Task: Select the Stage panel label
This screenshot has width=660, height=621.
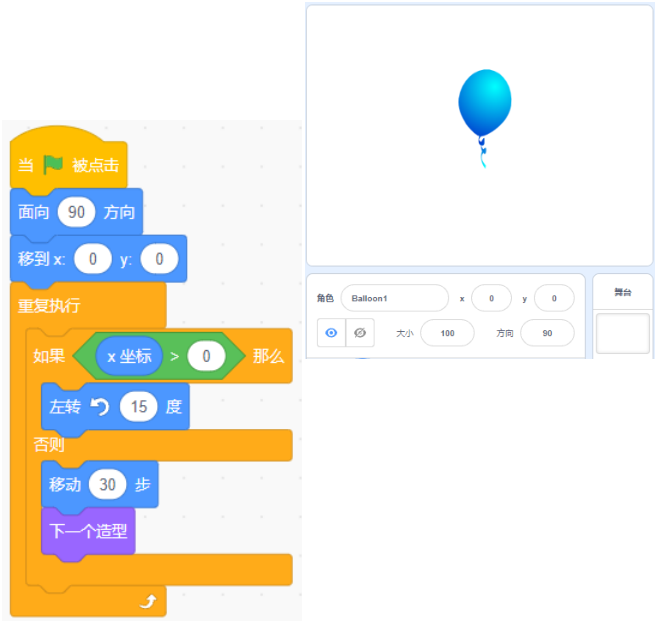Action: [x=623, y=292]
